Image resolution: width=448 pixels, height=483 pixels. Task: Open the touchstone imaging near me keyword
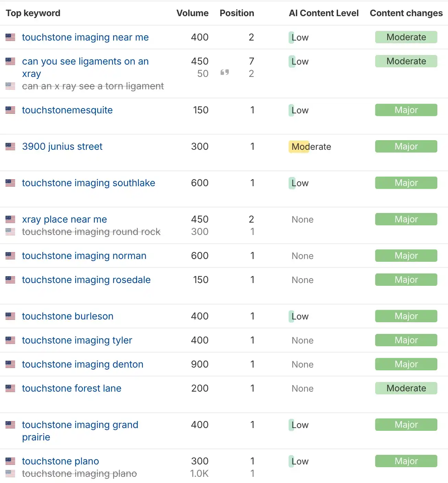click(85, 37)
